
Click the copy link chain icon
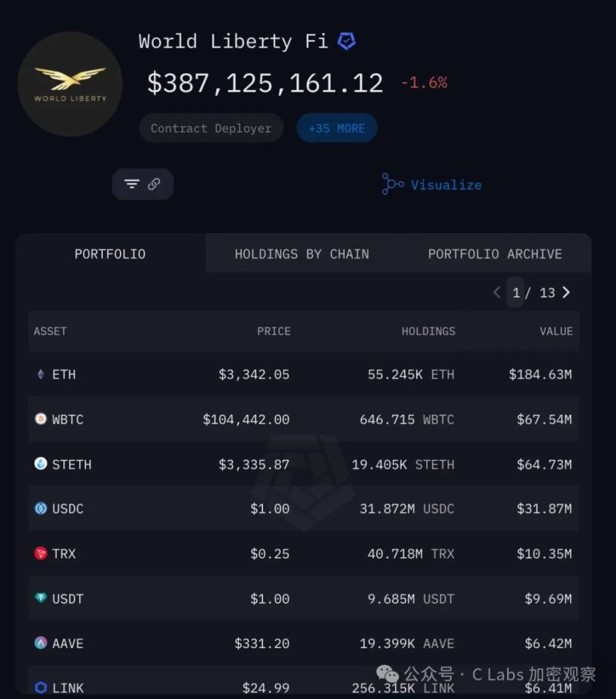tap(154, 184)
